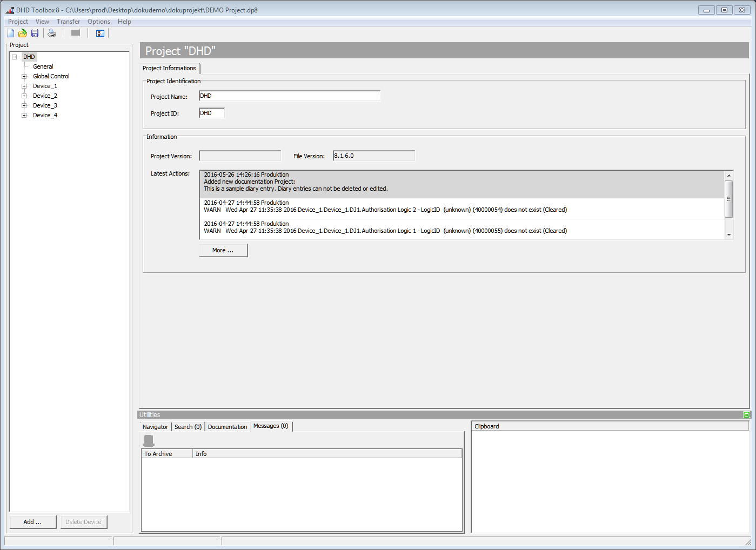Switch to the Documentation tab
Screen dimensions: 756x550
[228, 426]
